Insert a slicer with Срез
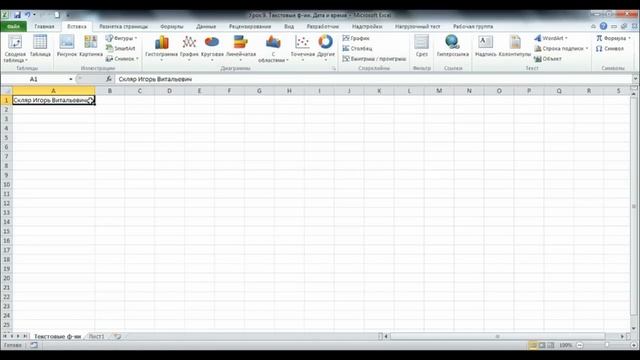Viewport: 640px width, 360px height. pyautogui.click(x=422, y=46)
